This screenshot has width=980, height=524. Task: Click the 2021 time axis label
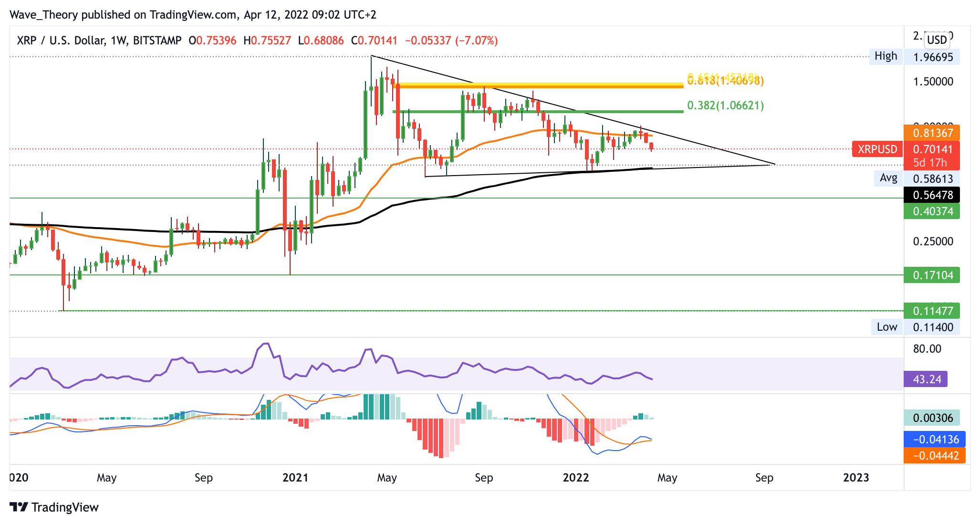click(x=295, y=478)
